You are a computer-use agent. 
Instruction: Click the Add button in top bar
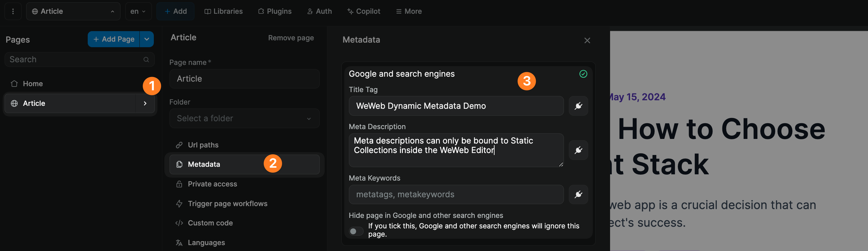point(175,11)
